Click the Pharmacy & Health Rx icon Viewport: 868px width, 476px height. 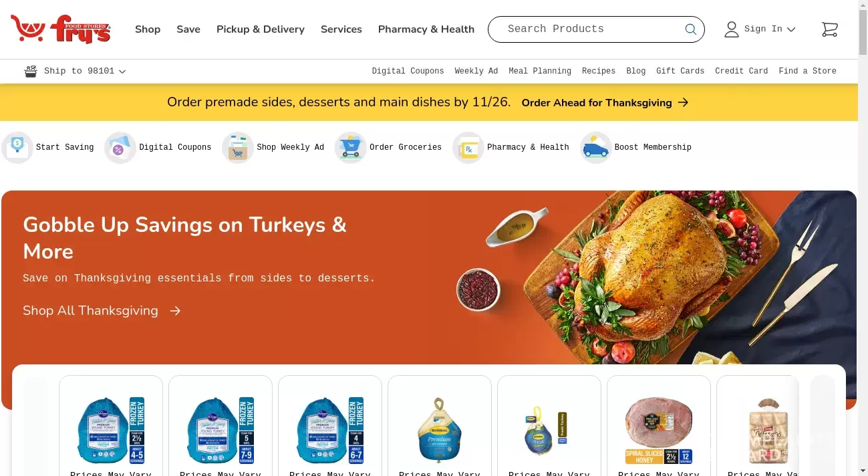pos(468,147)
